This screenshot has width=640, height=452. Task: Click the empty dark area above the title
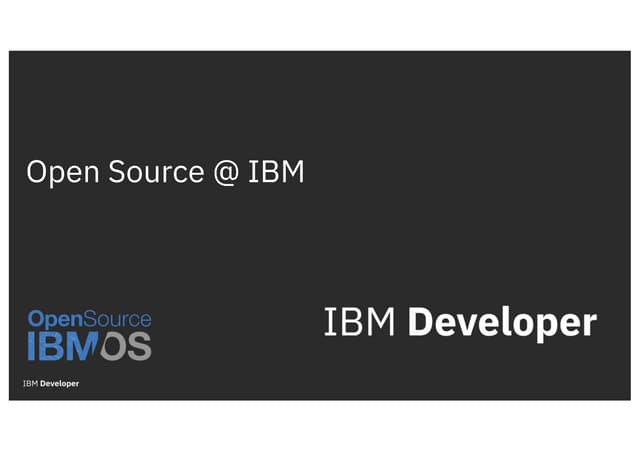pyautogui.click(x=320, y=100)
